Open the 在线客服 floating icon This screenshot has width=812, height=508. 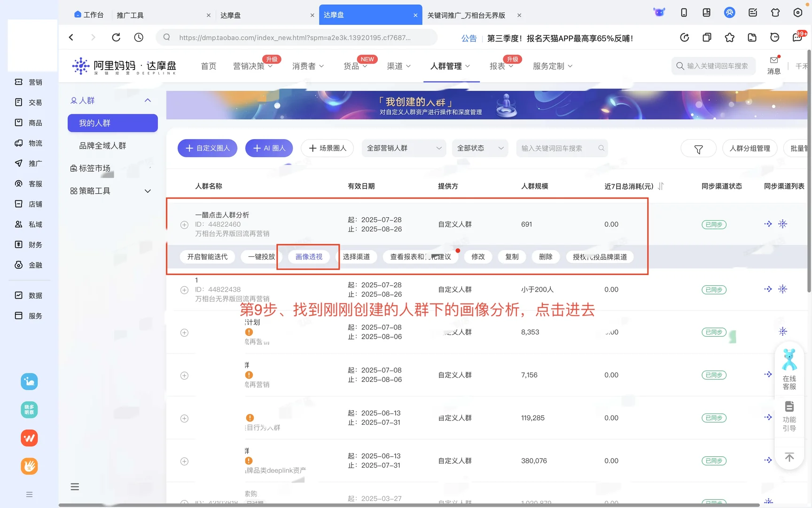(x=789, y=360)
